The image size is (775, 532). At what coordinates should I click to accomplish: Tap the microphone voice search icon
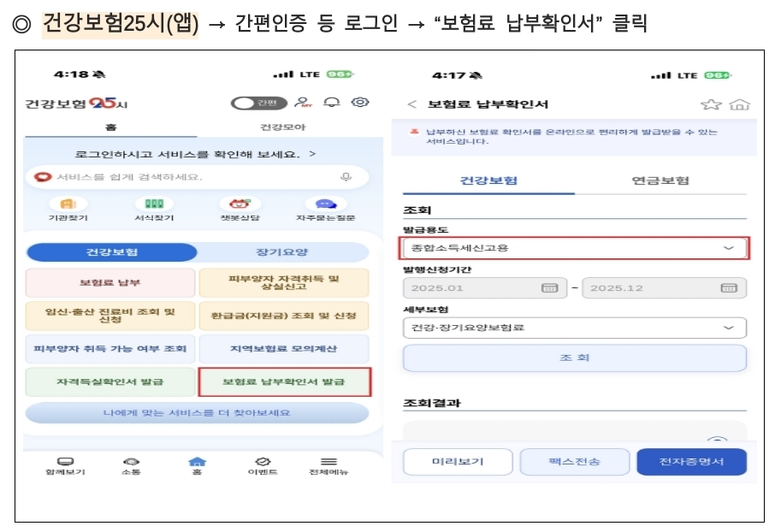(346, 177)
